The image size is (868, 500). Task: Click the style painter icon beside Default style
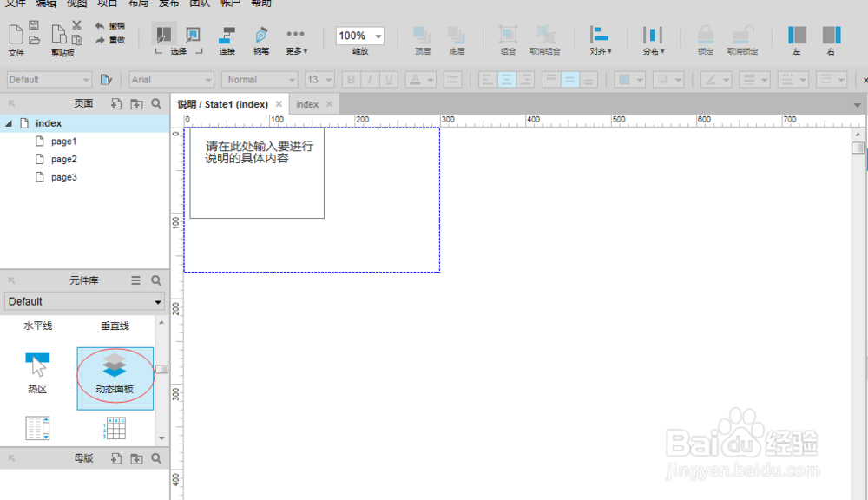point(106,80)
